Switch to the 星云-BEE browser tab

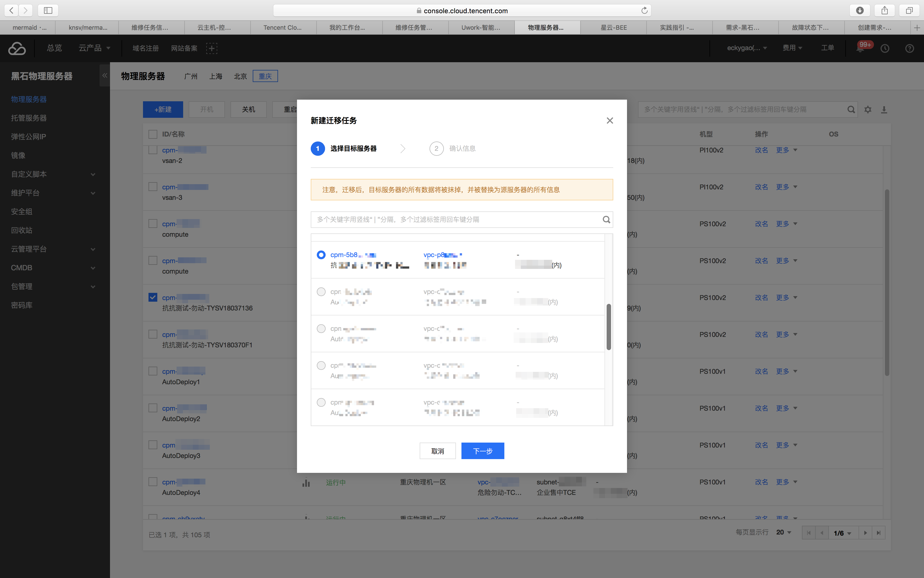point(614,28)
